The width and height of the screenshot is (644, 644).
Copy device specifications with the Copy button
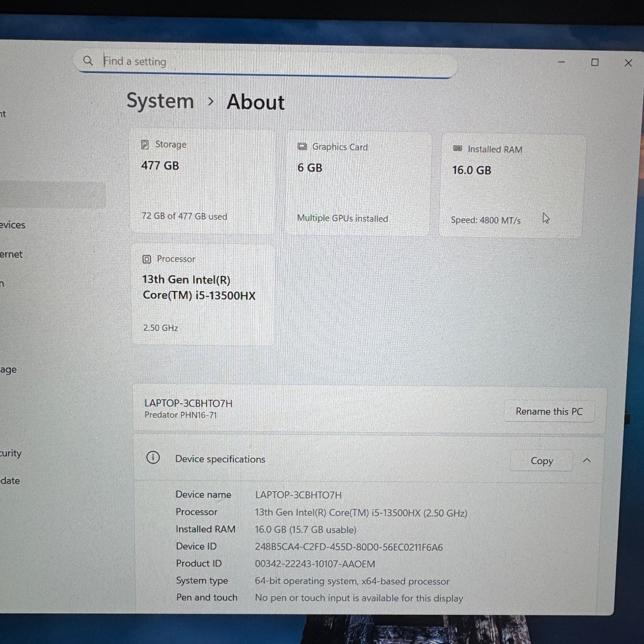[541, 461]
